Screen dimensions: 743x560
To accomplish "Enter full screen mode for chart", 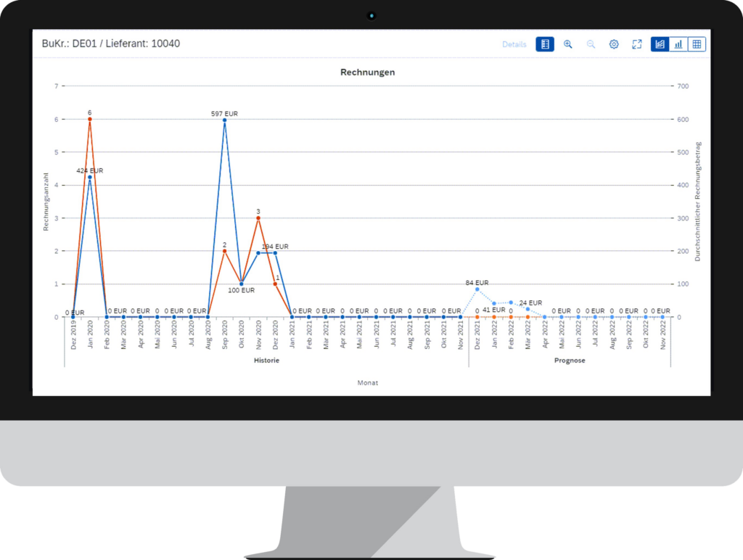I will (637, 44).
